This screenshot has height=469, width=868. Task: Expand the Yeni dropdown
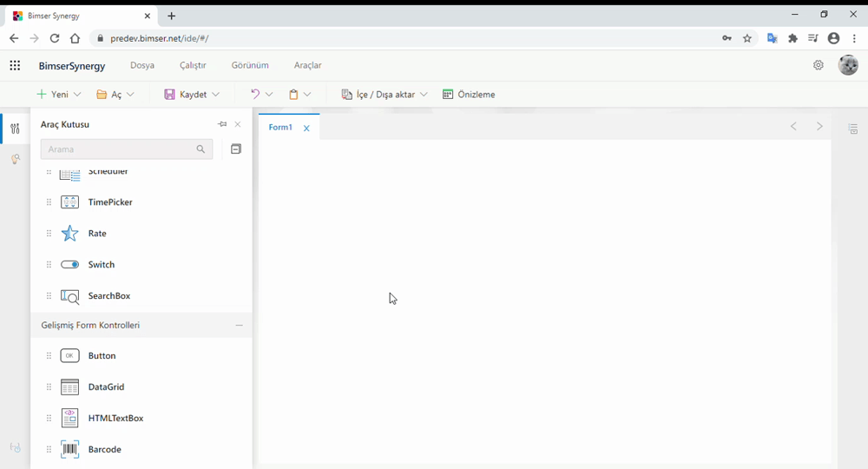[x=77, y=95]
